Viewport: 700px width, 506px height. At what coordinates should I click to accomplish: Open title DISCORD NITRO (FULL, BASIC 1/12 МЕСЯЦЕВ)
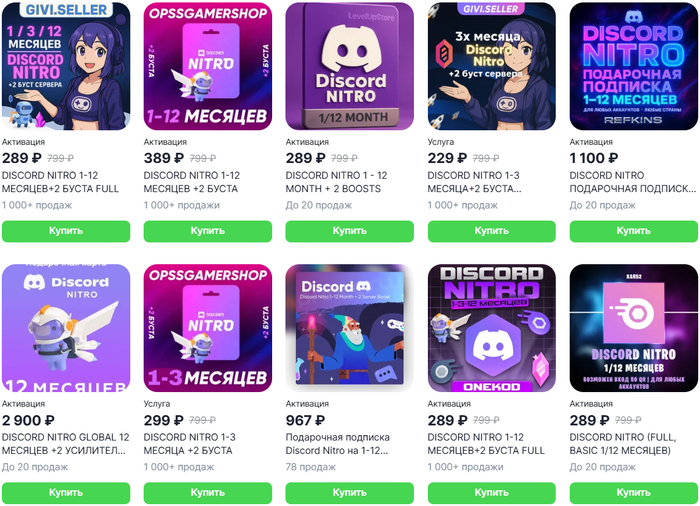point(623,443)
